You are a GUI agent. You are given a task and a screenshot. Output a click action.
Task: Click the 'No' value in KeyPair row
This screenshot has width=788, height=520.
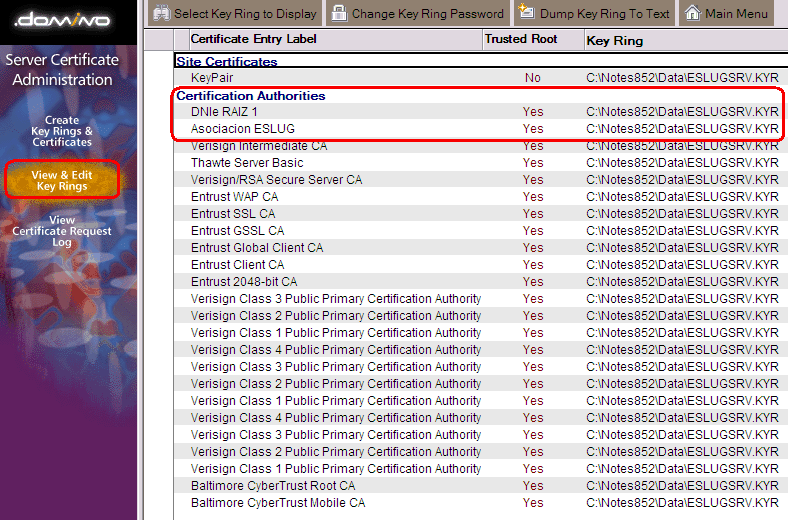533,78
